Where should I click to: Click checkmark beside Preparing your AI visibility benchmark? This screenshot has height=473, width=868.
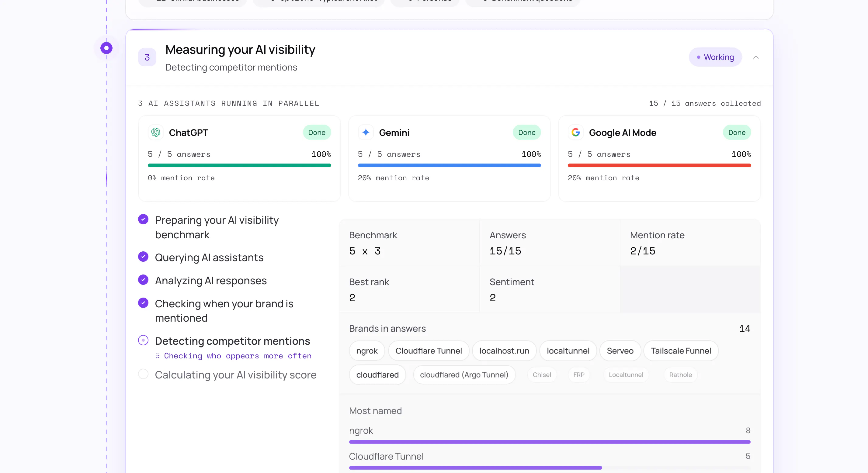point(143,219)
